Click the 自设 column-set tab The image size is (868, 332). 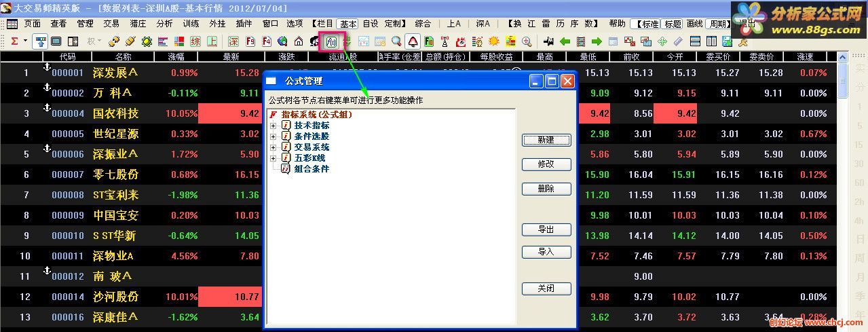(371, 24)
